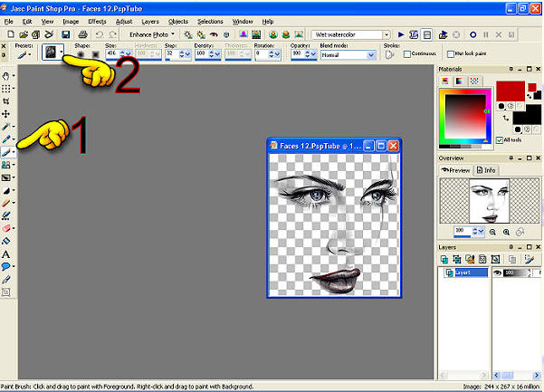Select the Eraser tool
544x392 pixels.
tap(6, 229)
